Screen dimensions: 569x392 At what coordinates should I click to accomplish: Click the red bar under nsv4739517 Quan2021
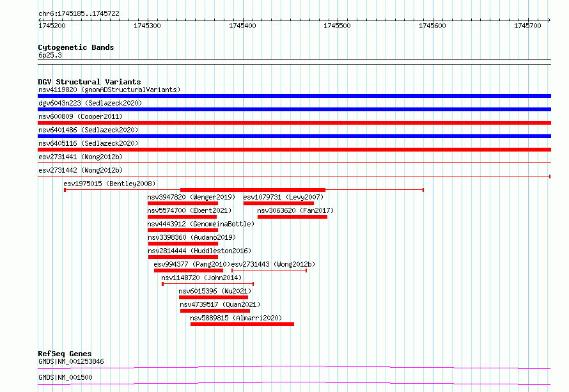tap(215, 311)
